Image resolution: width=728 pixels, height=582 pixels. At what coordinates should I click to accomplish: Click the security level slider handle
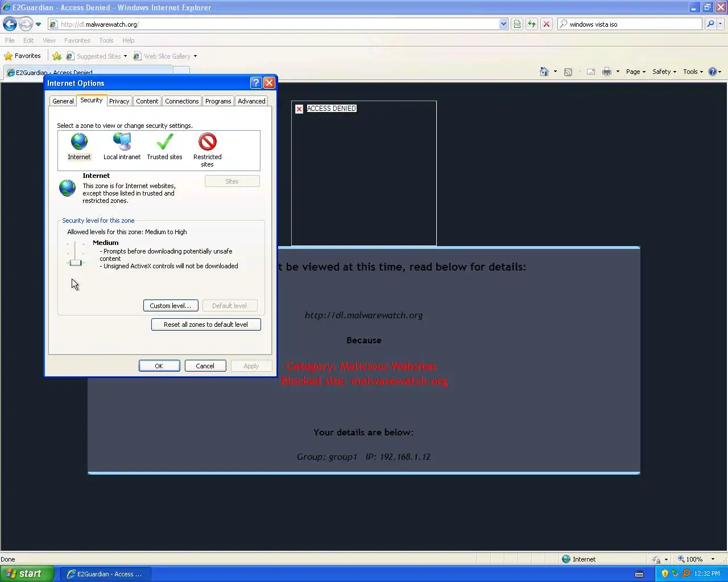[x=75, y=263]
